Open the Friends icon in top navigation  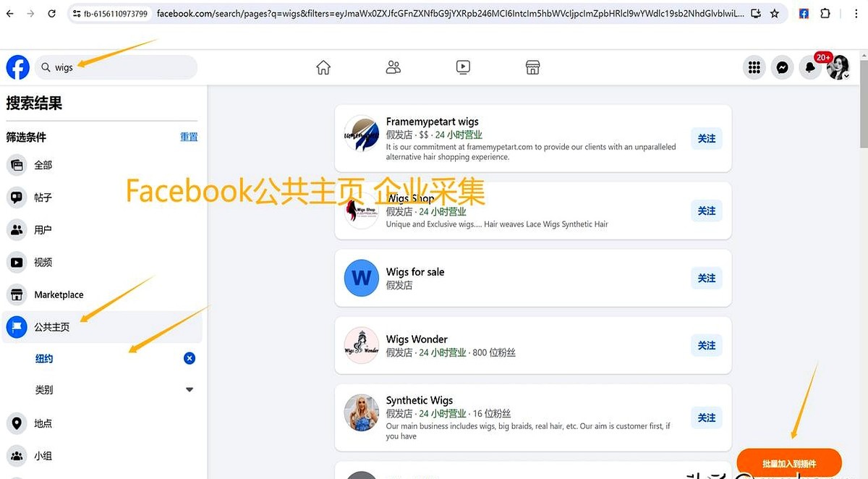click(x=393, y=67)
